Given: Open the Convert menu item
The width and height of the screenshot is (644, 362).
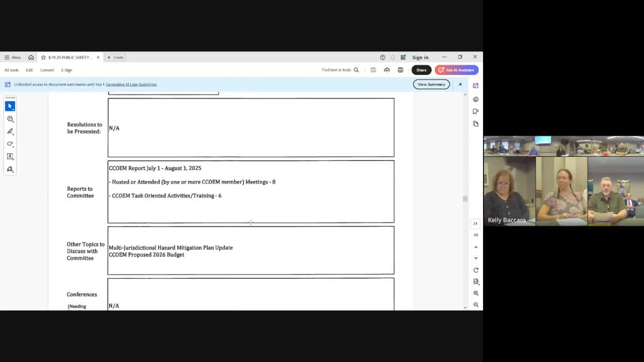Looking at the screenshot, I should point(47,70).
